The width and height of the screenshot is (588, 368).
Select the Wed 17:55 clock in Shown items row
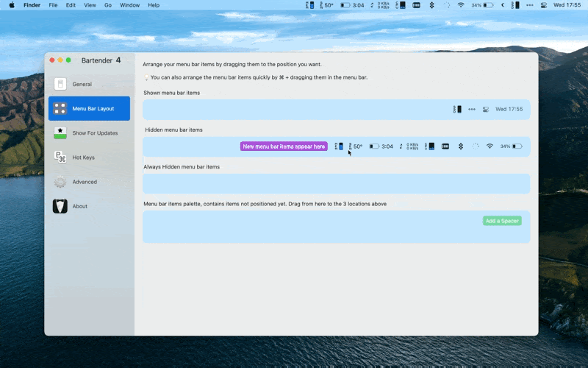pyautogui.click(x=509, y=109)
